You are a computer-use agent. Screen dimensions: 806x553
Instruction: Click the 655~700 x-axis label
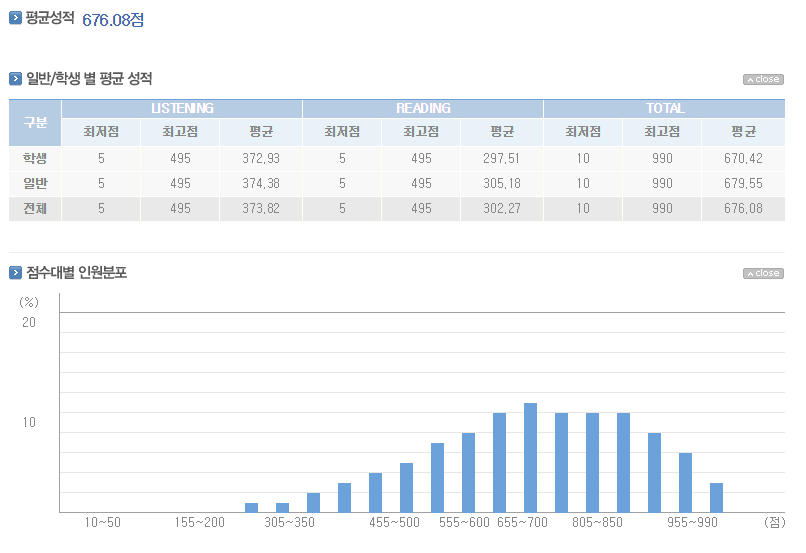pyautogui.click(x=521, y=523)
